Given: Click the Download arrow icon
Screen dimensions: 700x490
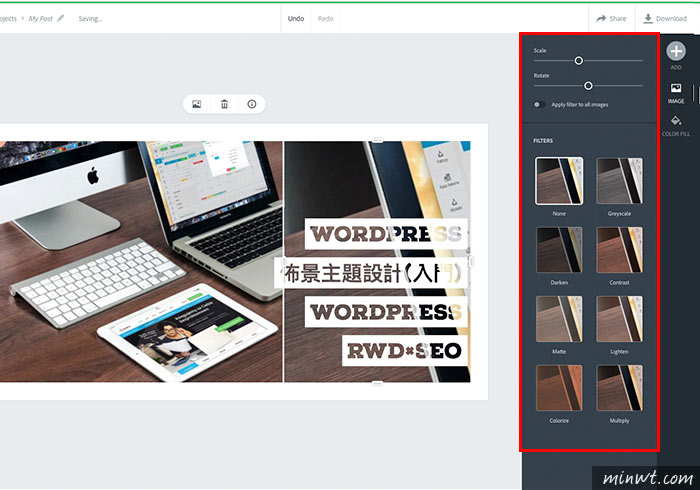Looking at the screenshot, I should pyautogui.click(x=648, y=18).
